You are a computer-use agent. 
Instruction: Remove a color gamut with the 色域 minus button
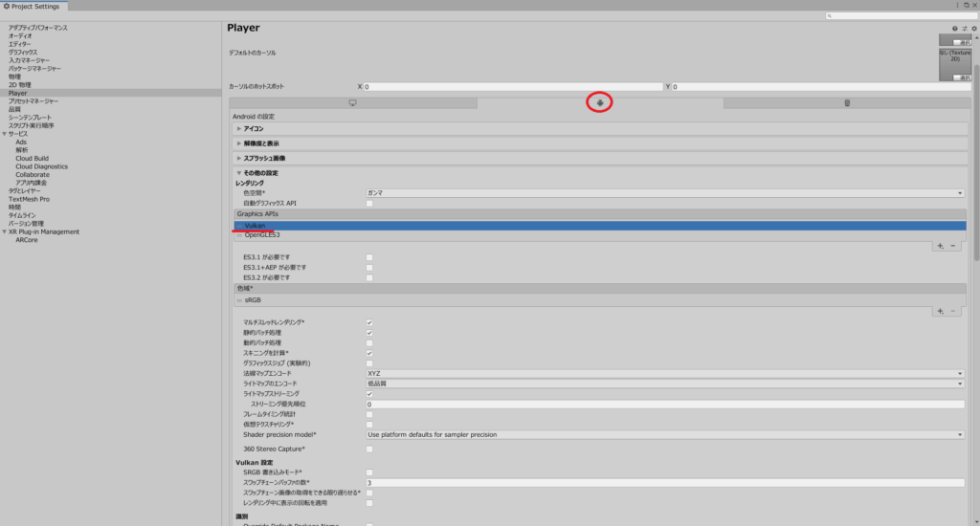[953, 311]
